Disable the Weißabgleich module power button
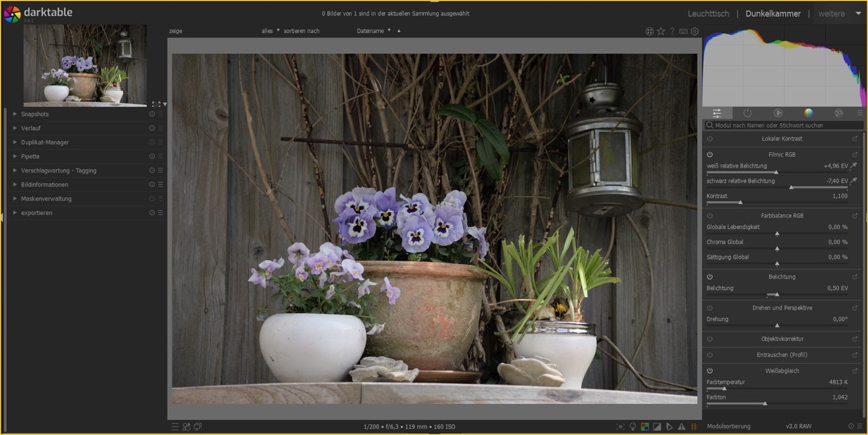 710,370
